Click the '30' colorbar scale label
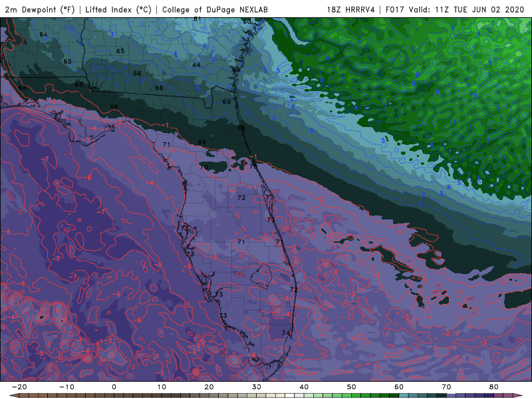Image resolution: width=532 pixels, height=399 pixels. (257, 387)
